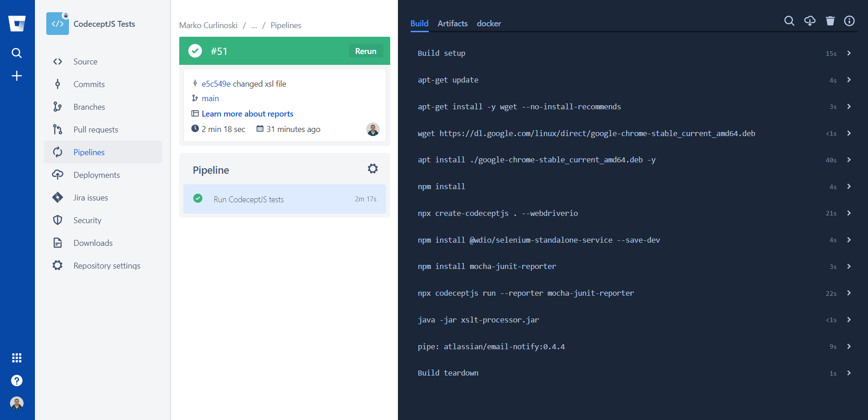This screenshot has height=420, width=868.
Task: Rerun pipeline #51
Action: pos(366,51)
